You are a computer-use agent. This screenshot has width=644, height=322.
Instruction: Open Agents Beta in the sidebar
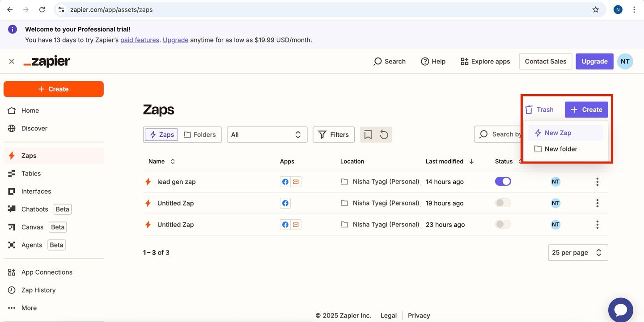tap(54, 245)
